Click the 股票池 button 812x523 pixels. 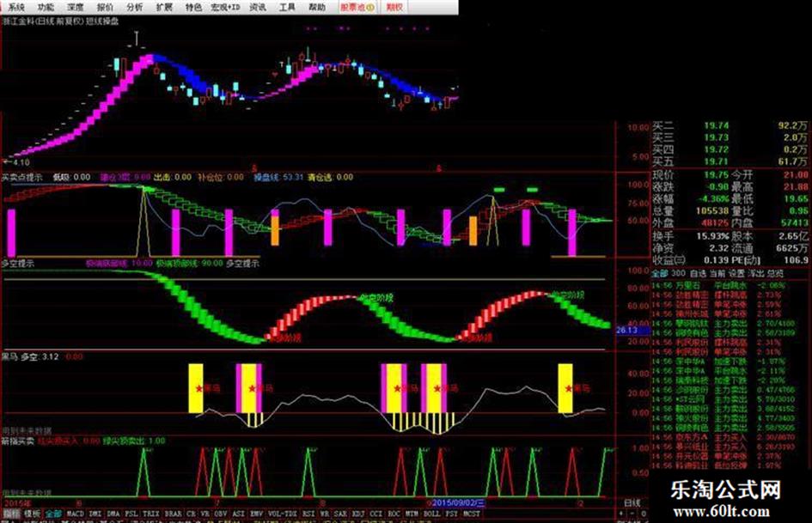[357, 7]
